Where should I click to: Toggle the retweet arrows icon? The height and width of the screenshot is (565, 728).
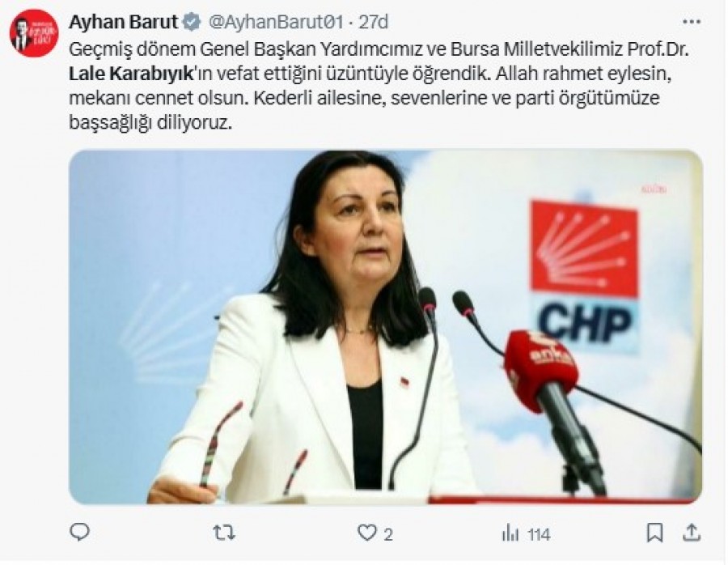[x=224, y=533]
